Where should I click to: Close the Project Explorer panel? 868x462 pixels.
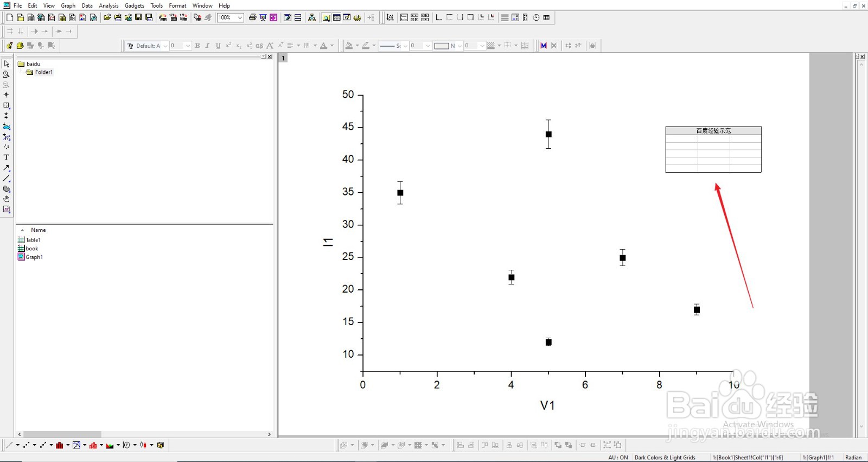click(270, 56)
